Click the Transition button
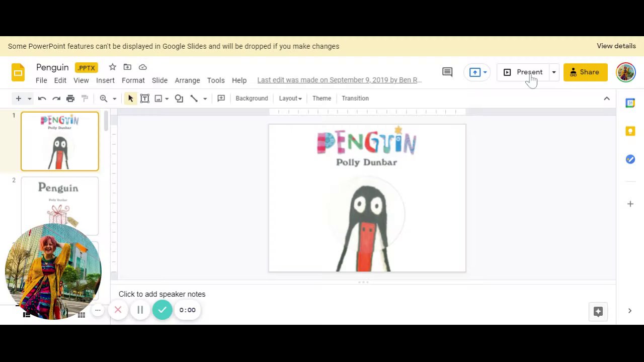Image resolution: width=644 pixels, height=362 pixels. point(355,99)
